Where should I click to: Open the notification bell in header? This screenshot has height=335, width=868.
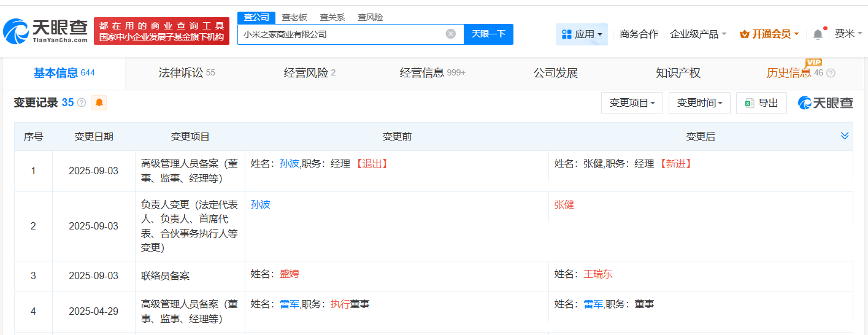coord(818,34)
